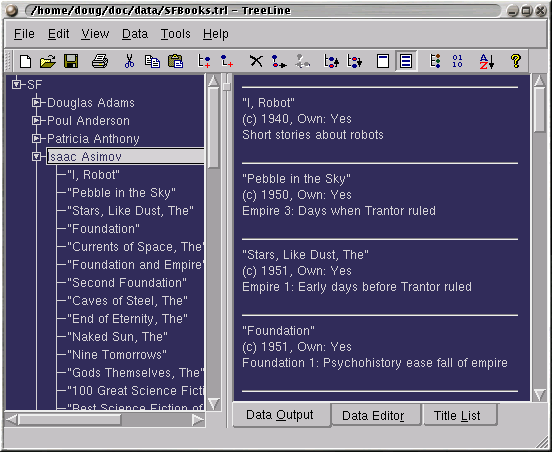
Task: Click the SF root tree item
Action: click(34, 85)
